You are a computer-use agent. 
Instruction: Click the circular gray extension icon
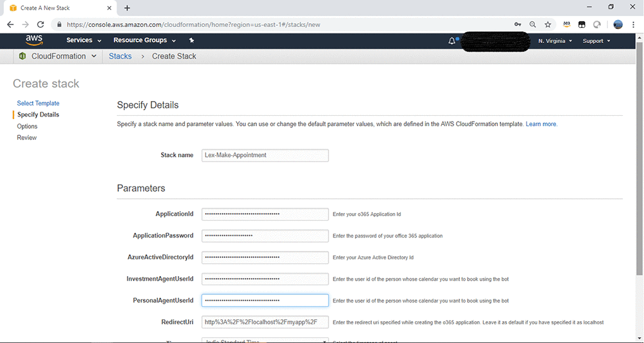(x=597, y=24)
